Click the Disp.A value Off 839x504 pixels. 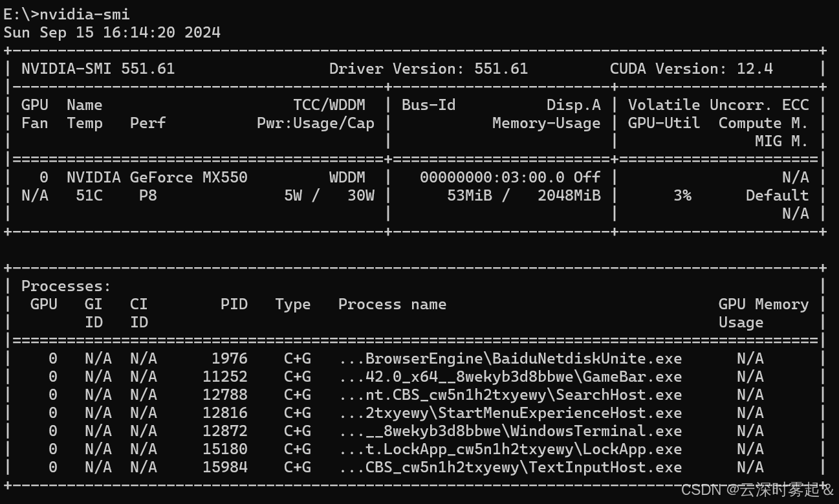(587, 177)
